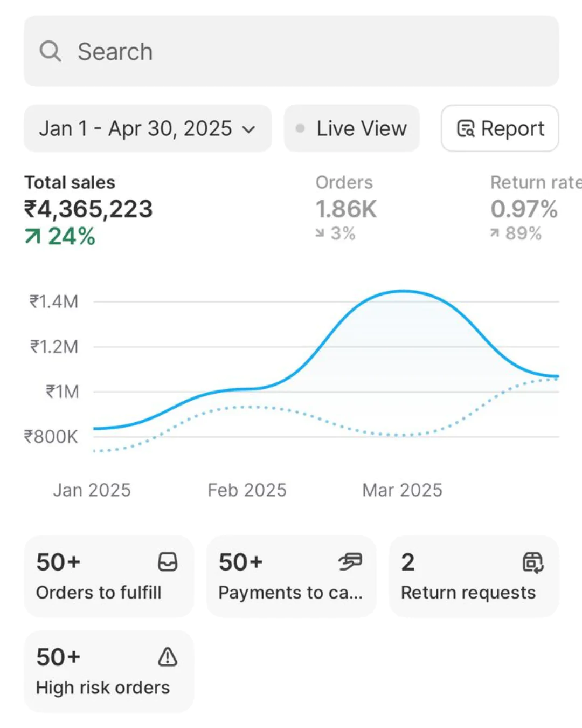Click the Orders to fulfill inbox icon
The height and width of the screenshot is (728, 582).
[x=168, y=562]
